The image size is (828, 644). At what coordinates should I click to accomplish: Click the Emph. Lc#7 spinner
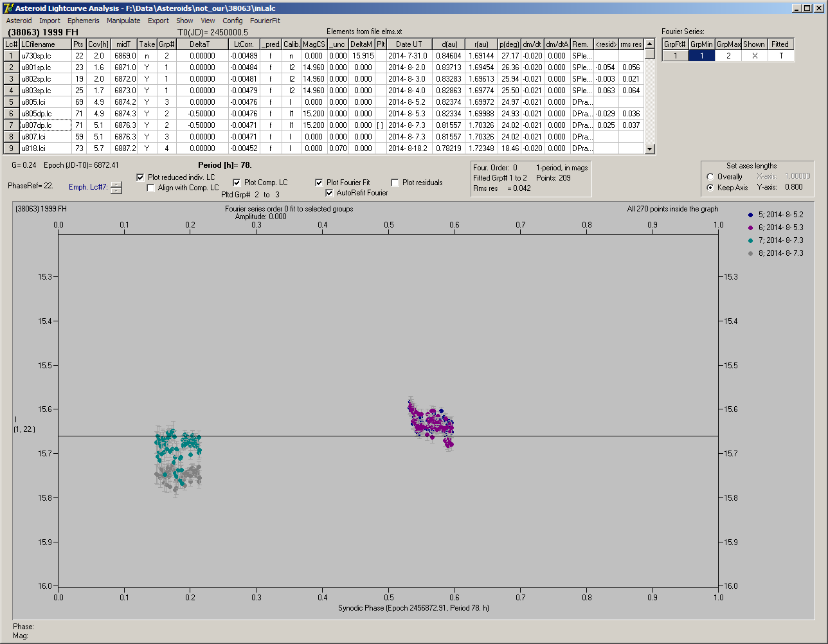116,188
